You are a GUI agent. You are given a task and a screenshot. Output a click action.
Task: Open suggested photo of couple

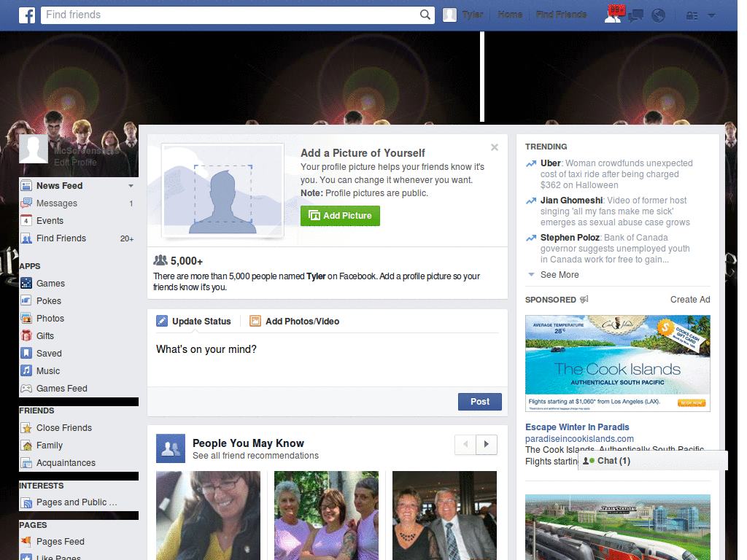pos(444,516)
